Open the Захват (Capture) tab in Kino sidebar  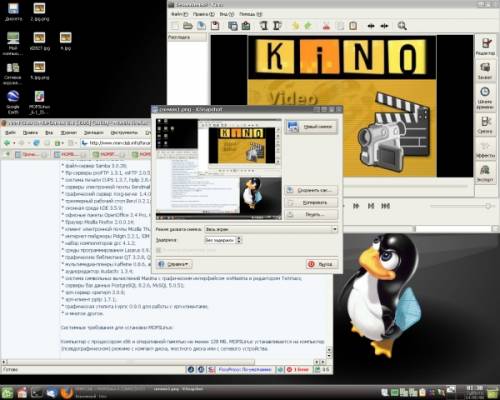(x=485, y=70)
